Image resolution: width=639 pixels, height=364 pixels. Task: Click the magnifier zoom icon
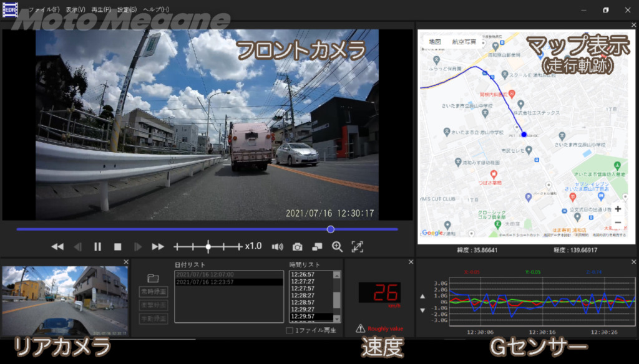337,247
